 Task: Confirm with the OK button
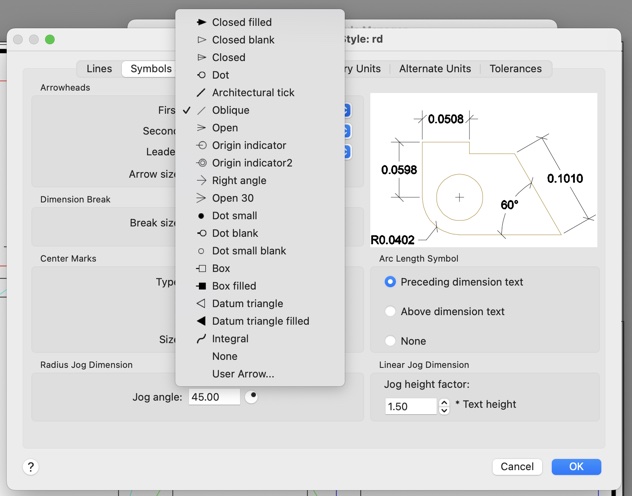[x=576, y=467]
